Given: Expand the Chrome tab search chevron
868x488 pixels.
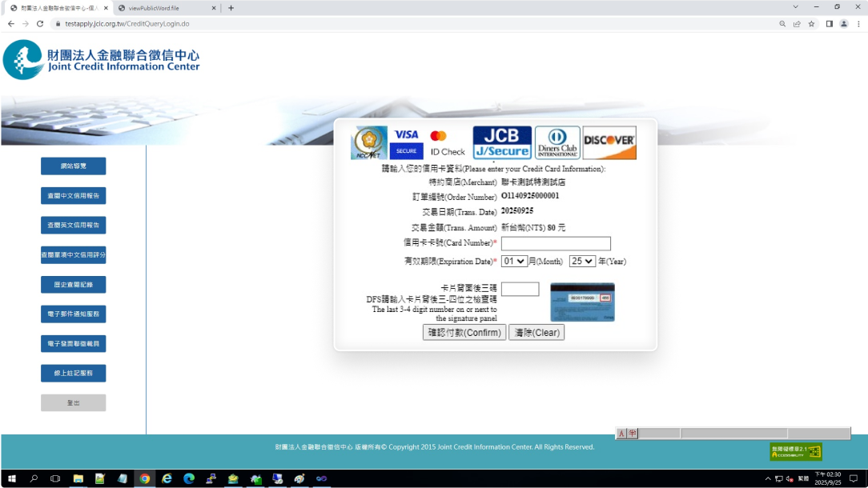Looking at the screenshot, I should 795,7.
